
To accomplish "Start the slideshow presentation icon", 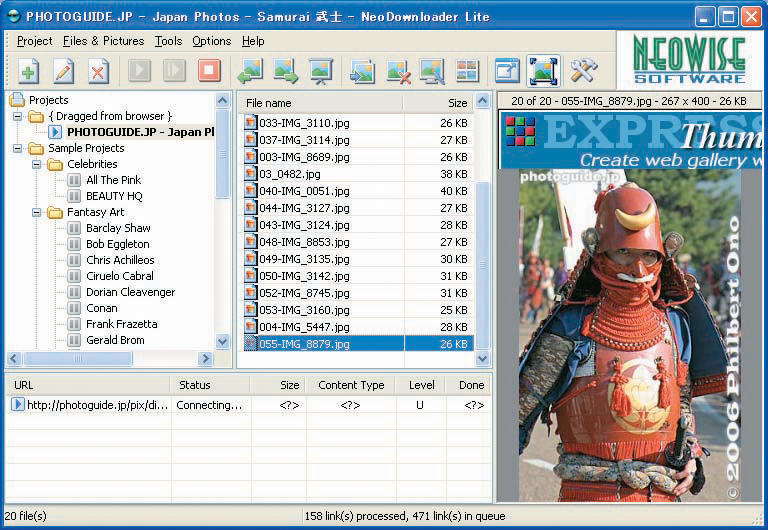I will tap(321, 71).
